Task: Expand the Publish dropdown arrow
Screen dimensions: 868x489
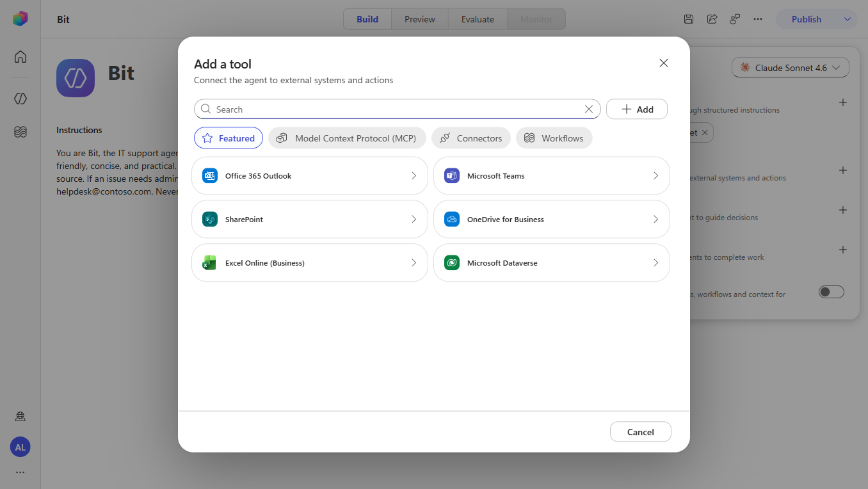Action: [847, 19]
